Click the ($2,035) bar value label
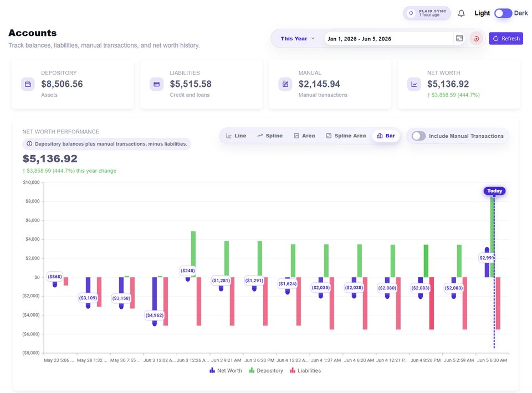Screen dimensions: 532x393 (x=321, y=288)
